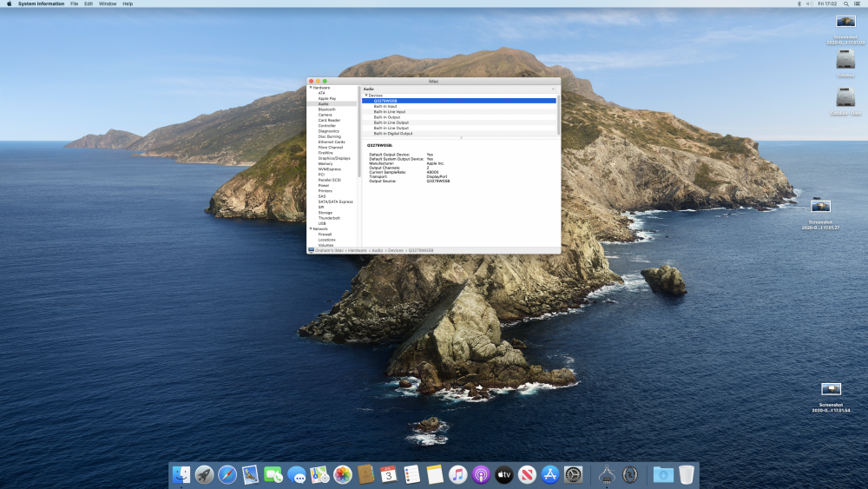The width and height of the screenshot is (868, 489).
Task: Open App Store in the Dock
Action: point(550,474)
